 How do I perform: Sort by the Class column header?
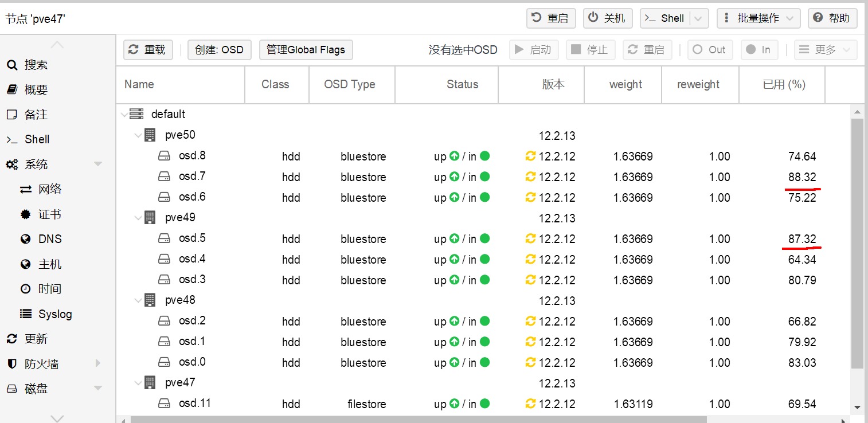click(x=277, y=84)
